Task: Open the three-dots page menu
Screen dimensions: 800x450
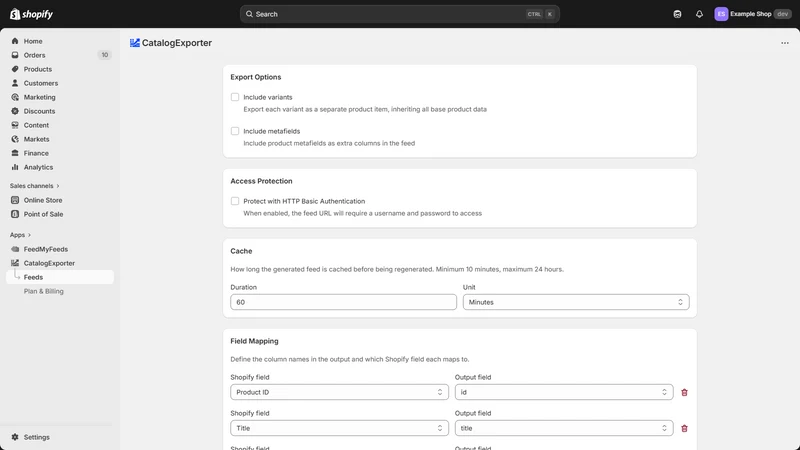Action: [x=785, y=43]
